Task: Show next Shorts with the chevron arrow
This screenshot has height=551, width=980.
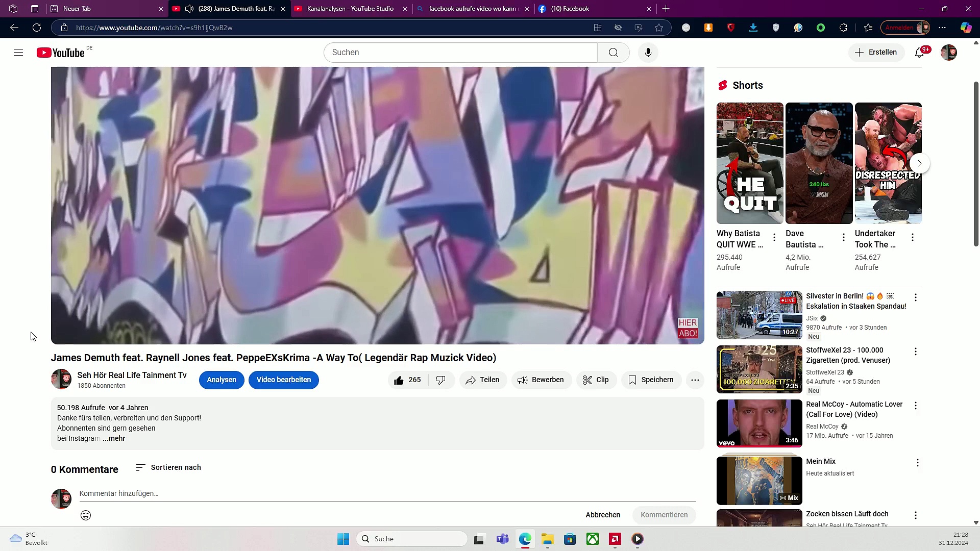Action: 919,163
